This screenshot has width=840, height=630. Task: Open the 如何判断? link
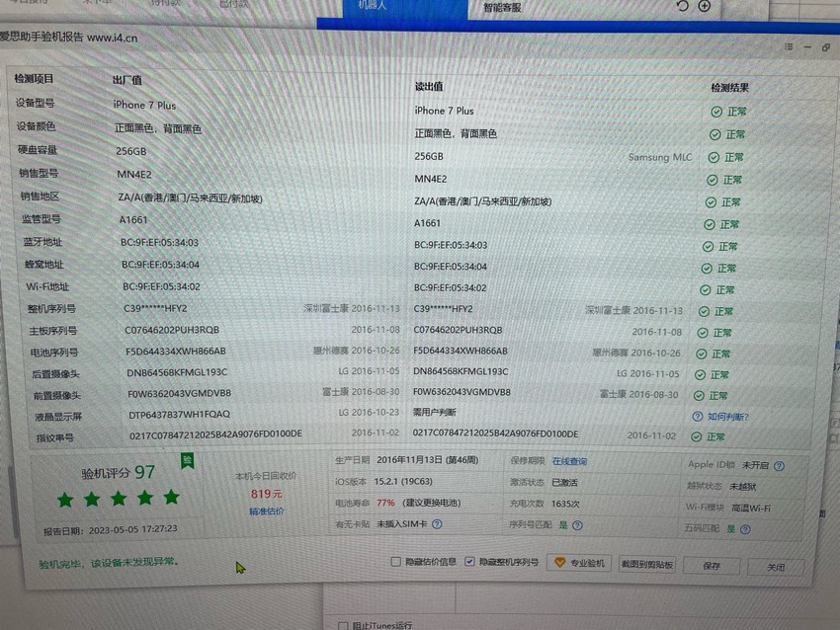[x=728, y=417]
